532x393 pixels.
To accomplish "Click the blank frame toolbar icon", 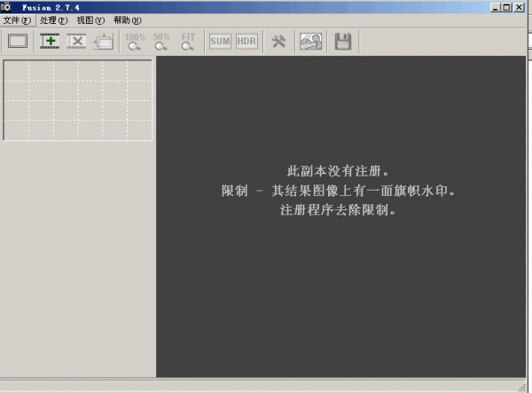I will (18, 42).
